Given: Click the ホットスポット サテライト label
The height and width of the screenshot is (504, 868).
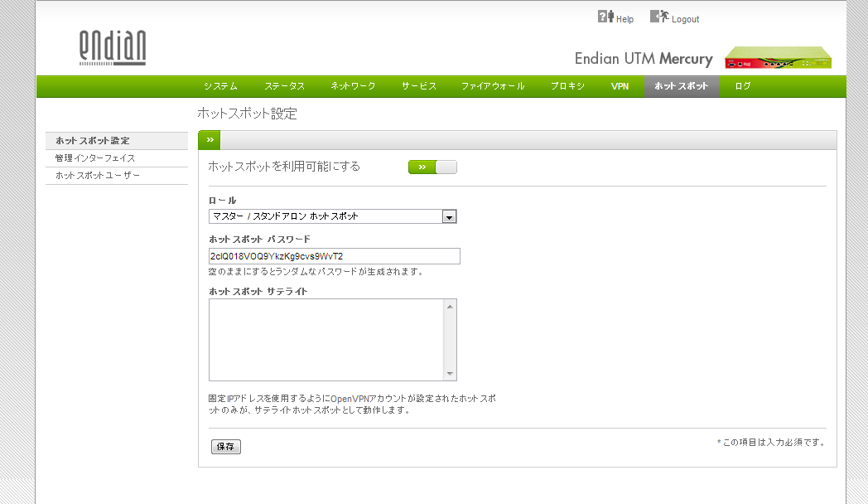Looking at the screenshot, I should pos(258,291).
